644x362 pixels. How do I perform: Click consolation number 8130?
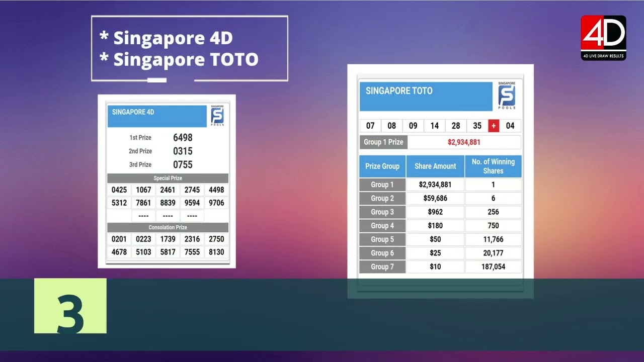click(216, 252)
